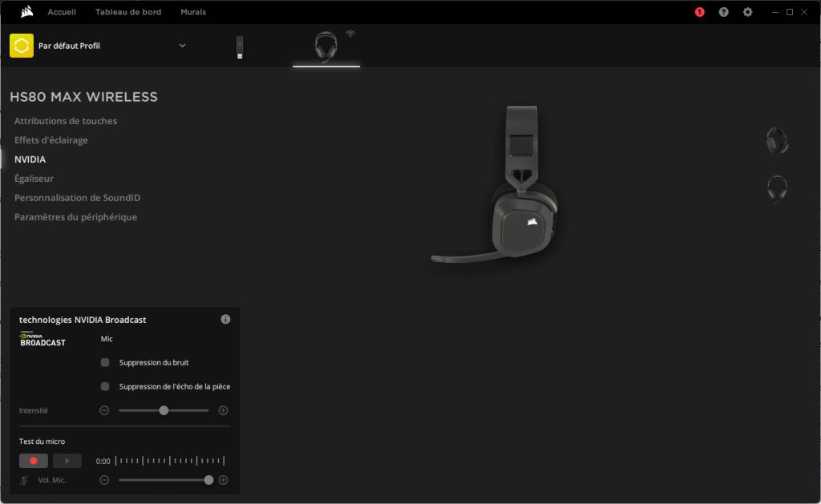This screenshot has width=821, height=504.
Task: Expand the Par défaut Profil dropdown
Action: [182, 46]
